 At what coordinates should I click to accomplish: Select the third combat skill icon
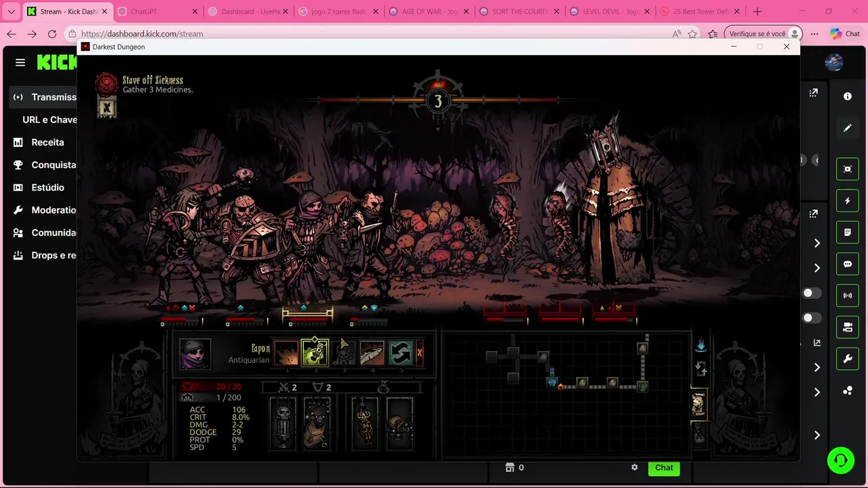click(x=344, y=353)
